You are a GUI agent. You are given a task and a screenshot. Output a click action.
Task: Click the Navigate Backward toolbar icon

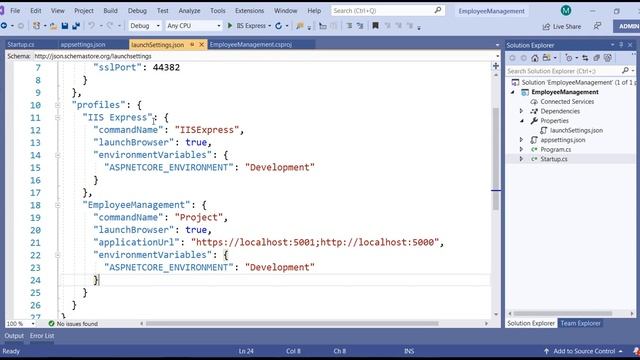[4, 26]
